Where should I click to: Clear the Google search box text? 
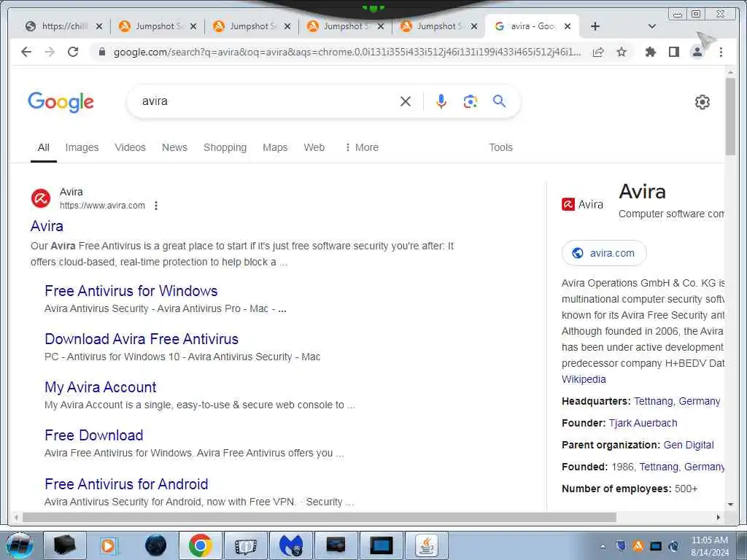coord(406,101)
